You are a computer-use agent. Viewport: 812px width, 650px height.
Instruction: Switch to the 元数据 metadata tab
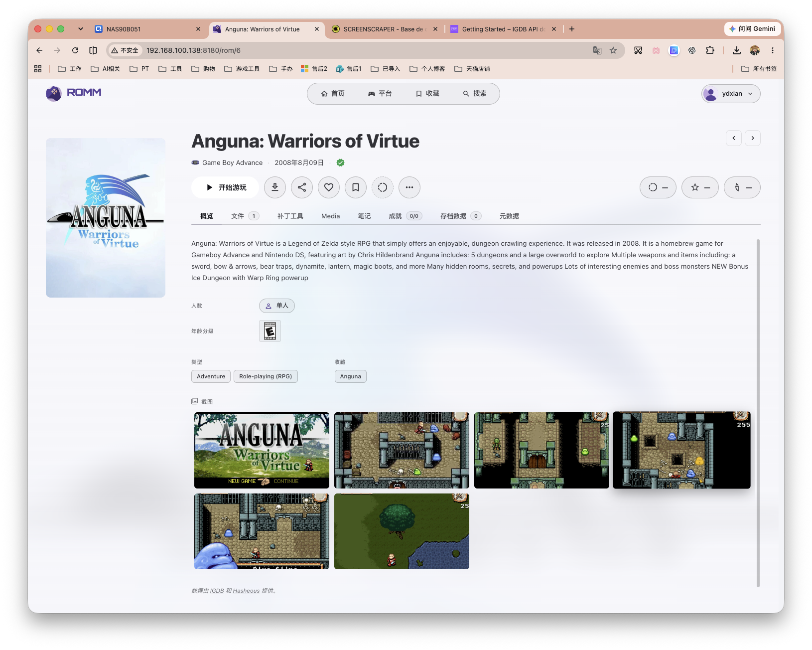(509, 216)
